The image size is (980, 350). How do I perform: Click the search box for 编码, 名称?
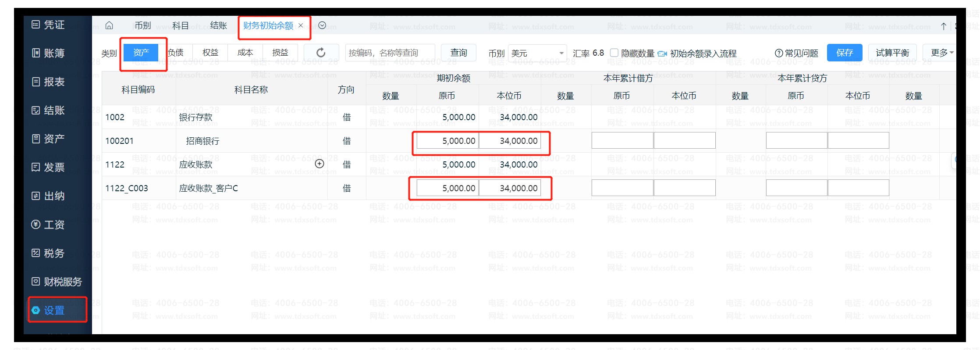pos(390,53)
